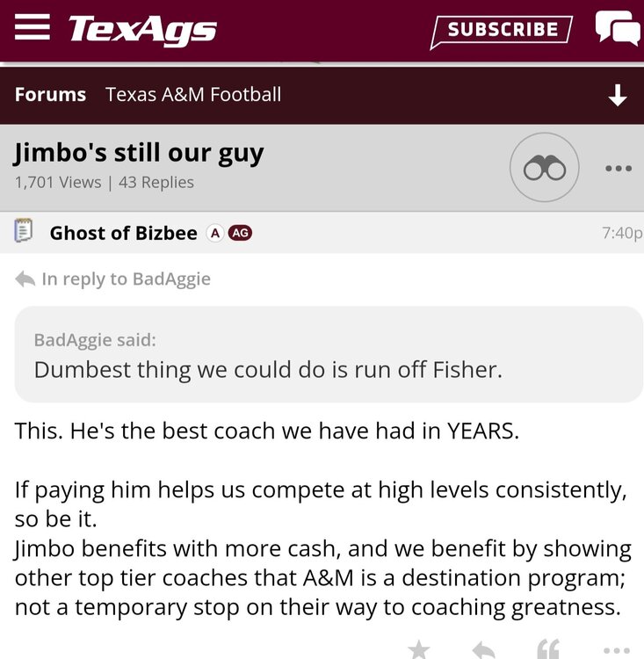
Task: Go to the TexAgs home logo
Action: (x=142, y=30)
